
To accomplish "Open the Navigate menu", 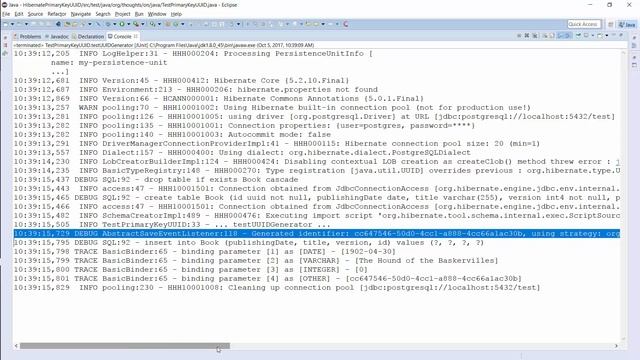I will pos(81,14).
